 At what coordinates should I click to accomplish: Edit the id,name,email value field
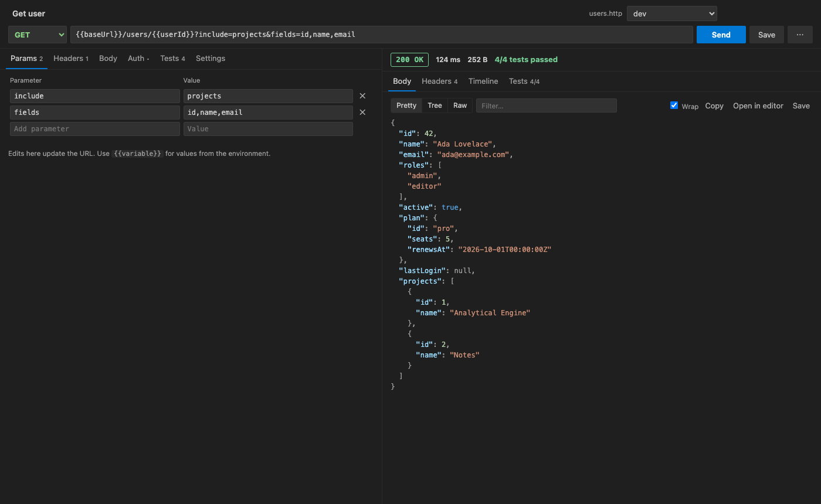coord(268,113)
